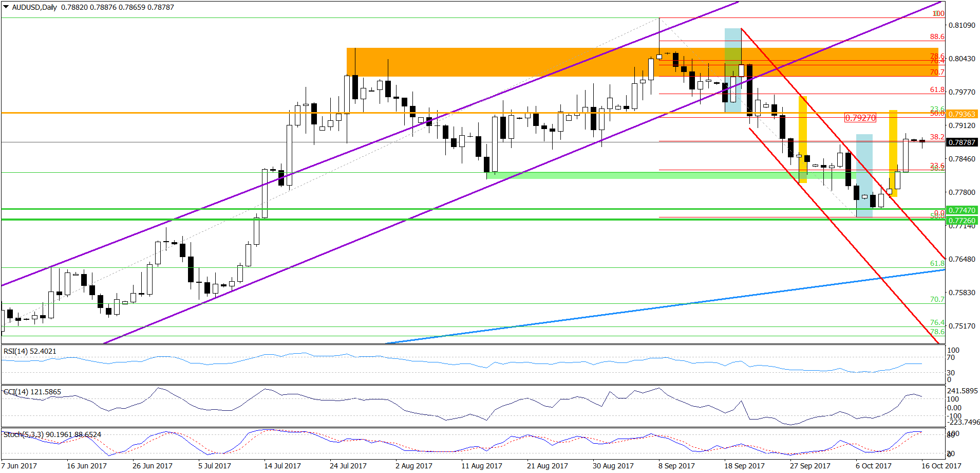980x473 pixels.
Task: Click the Stoch(5,3,3) indicator label
Action: (52, 434)
